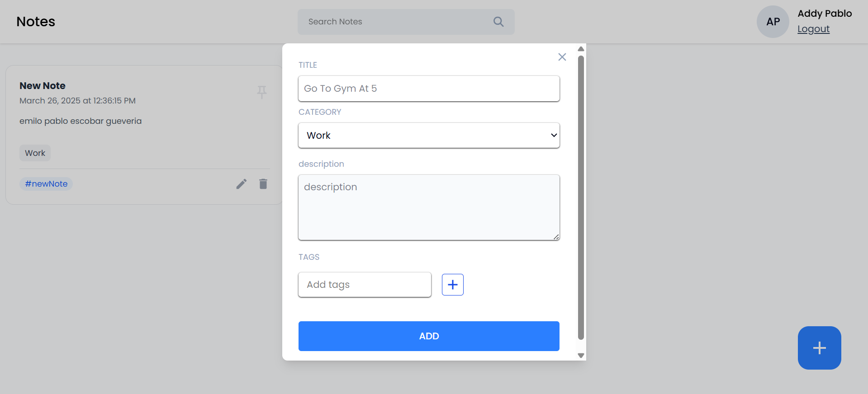Click the plus icon to add tag
This screenshot has height=394, width=868.
pyautogui.click(x=453, y=285)
